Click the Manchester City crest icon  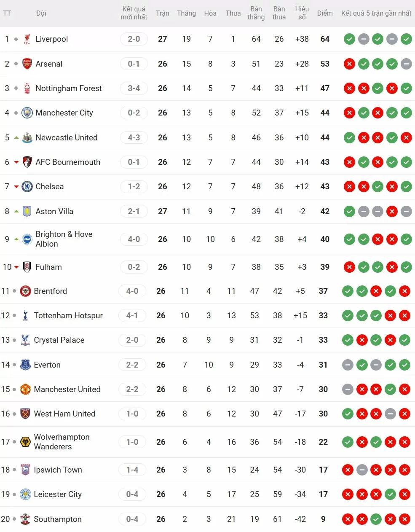tap(27, 113)
